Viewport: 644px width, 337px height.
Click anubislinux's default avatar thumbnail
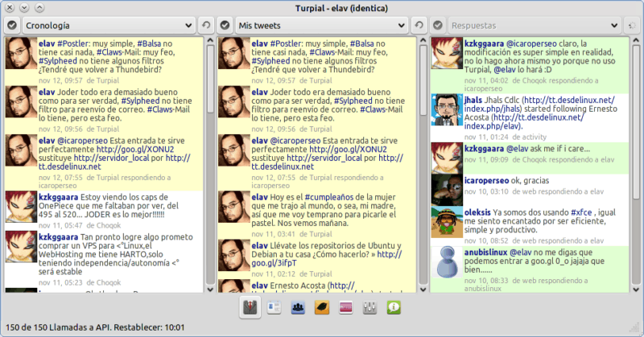(x=446, y=261)
